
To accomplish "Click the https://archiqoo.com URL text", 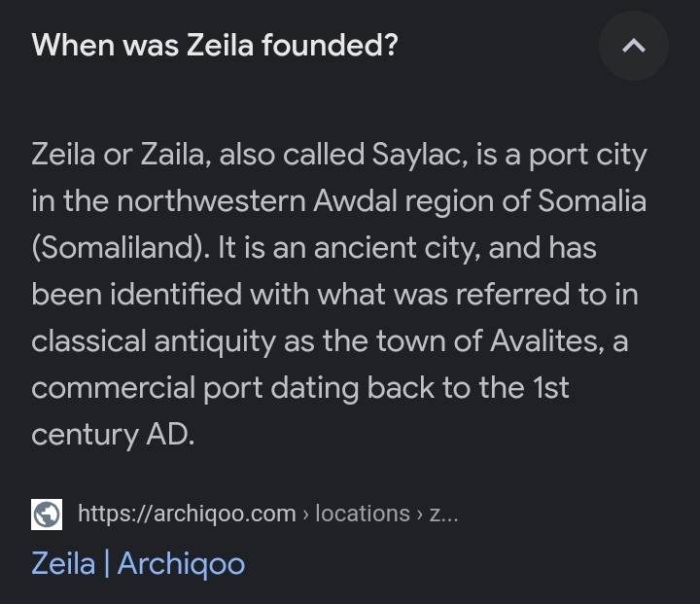I will 187,514.
